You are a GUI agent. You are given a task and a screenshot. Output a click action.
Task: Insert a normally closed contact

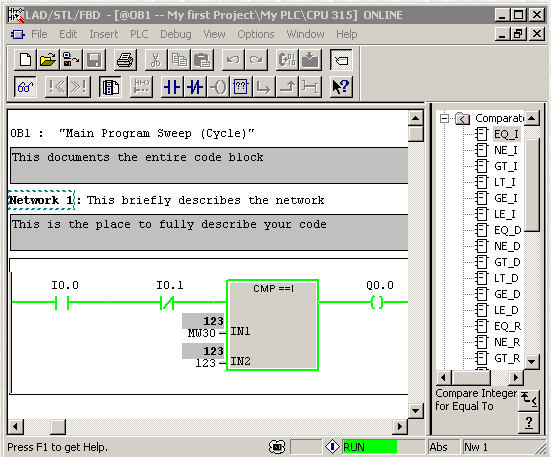click(195, 87)
